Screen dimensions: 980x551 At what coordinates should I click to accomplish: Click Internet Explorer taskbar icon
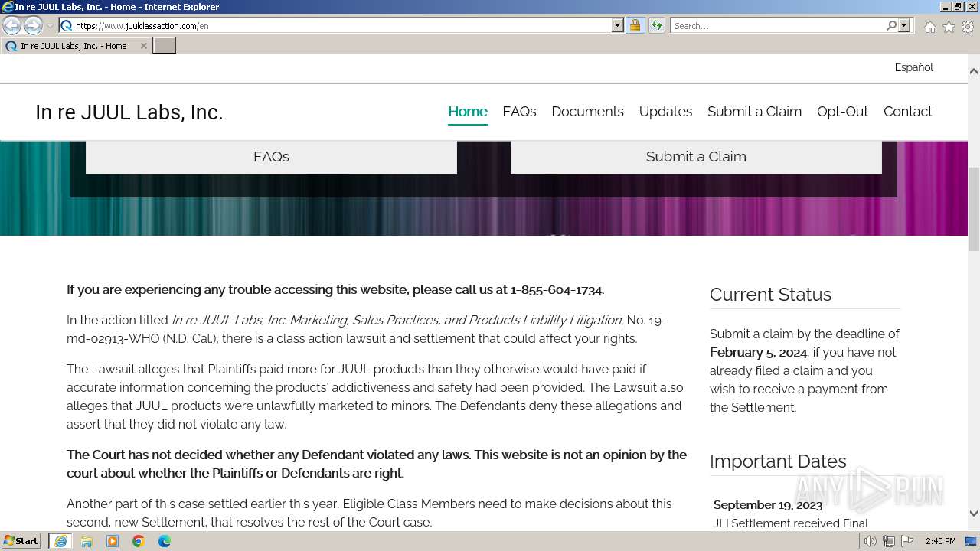coord(60,541)
